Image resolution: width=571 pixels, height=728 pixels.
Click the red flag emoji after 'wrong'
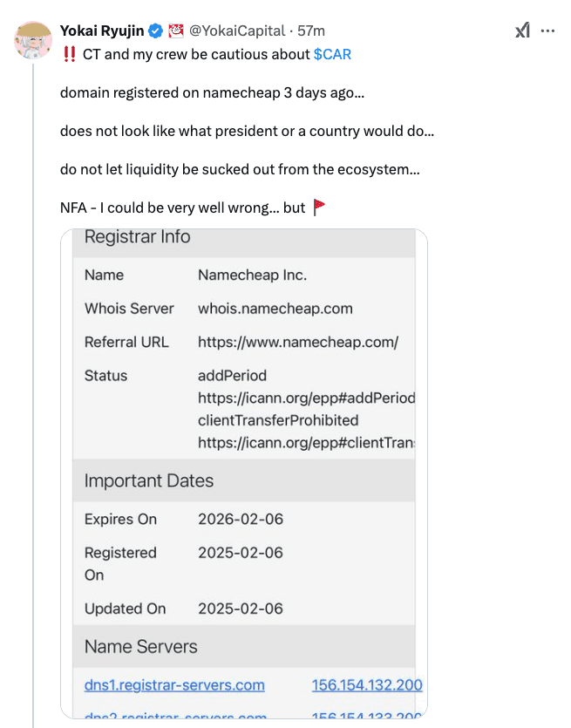point(317,208)
